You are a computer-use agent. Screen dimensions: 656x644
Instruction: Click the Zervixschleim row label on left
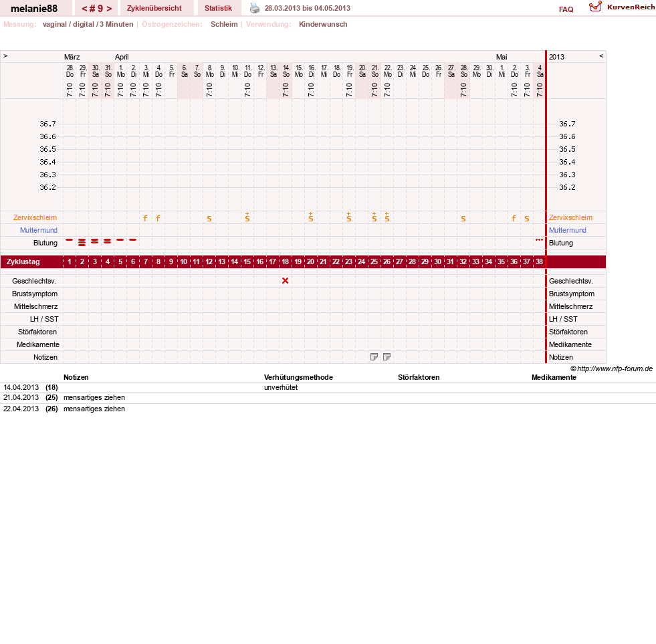click(x=35, y=217)
